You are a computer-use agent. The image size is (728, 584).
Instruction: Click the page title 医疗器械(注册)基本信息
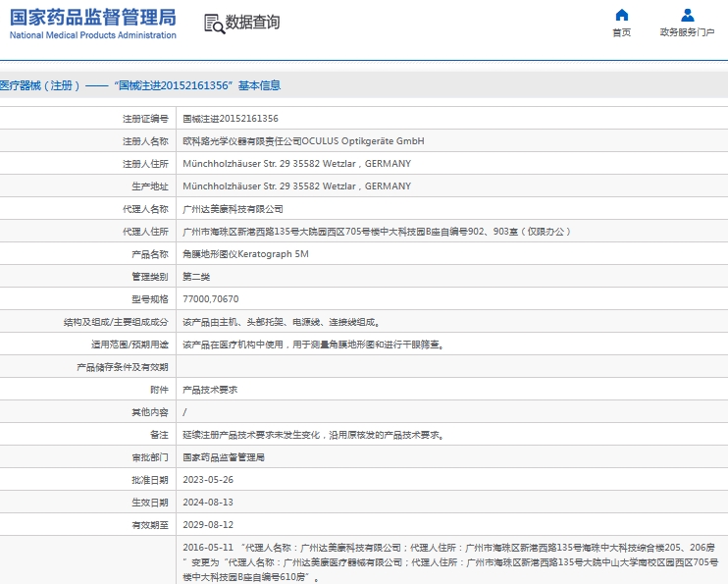[140, 85]
